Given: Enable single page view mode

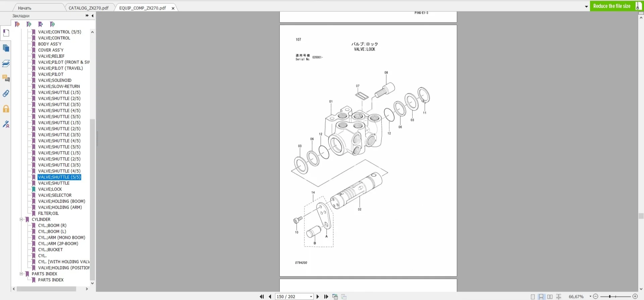Looking at the screenshot, I should pos(533,297).
